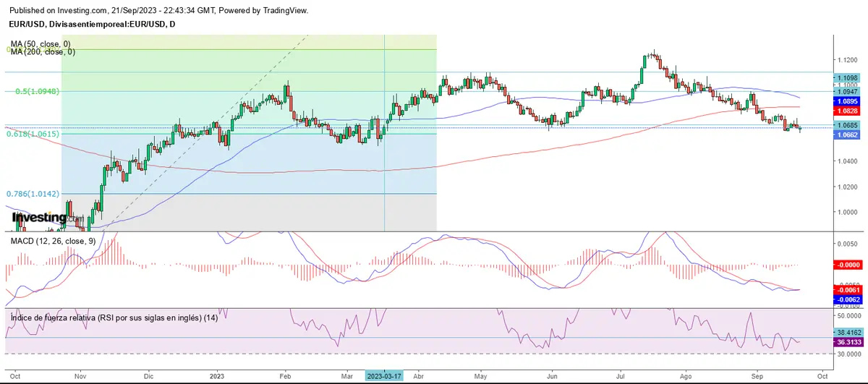The image size is (868, 384).
Task: Select the MA (50, close, 0) indicator label
Action: [43, 43]
